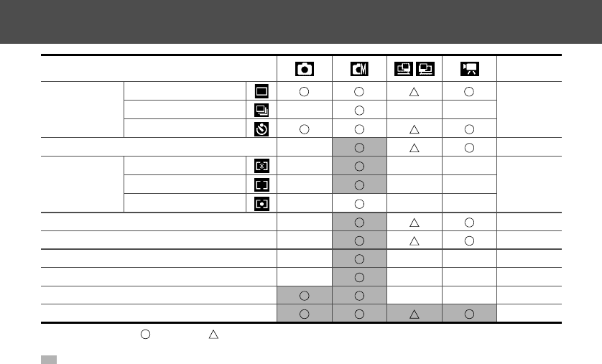Viewport: 602px width, 364px height.
Task: Click the shaded circle in the evaluative metering row
Action: 359,167
